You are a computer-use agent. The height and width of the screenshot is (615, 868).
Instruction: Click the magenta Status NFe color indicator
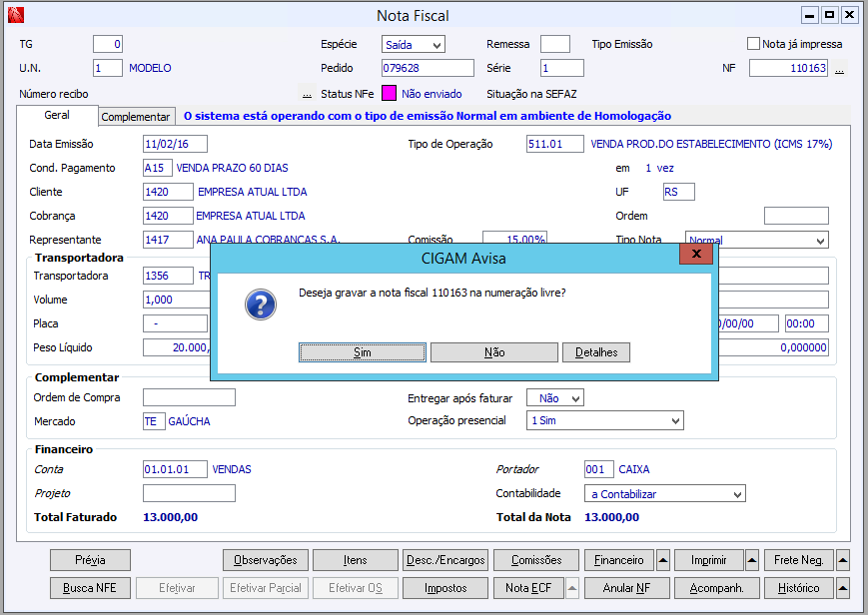(390, 94)
